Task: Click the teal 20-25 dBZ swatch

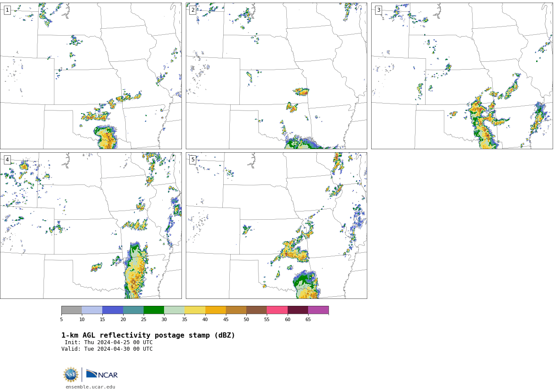Action: tap(133, 310)
